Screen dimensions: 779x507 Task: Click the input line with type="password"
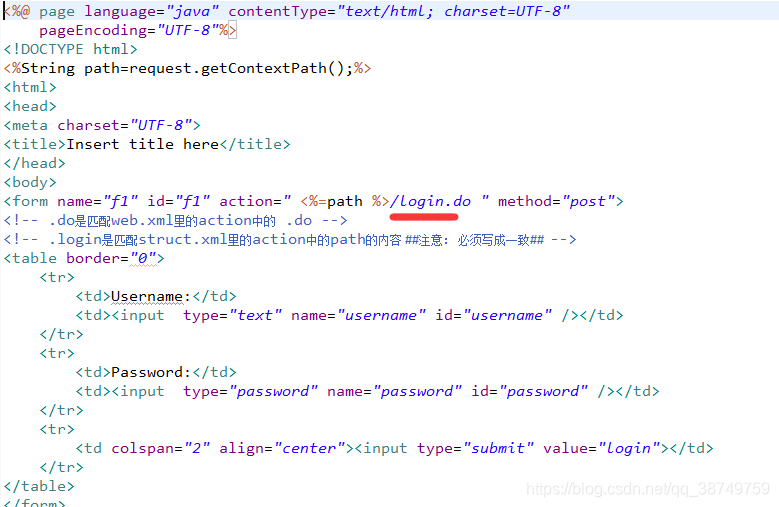click(367, 391)
